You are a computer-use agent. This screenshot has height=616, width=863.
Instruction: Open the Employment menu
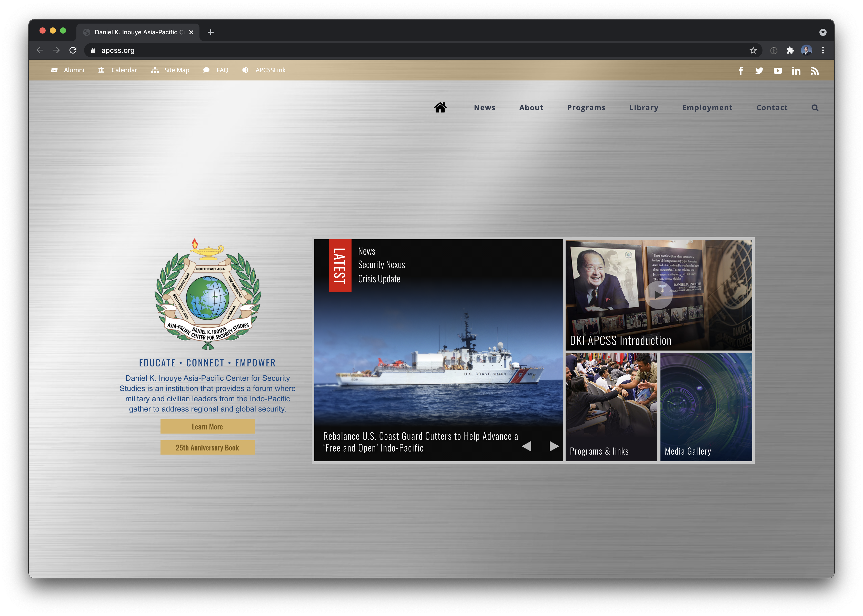click(707, 108)
